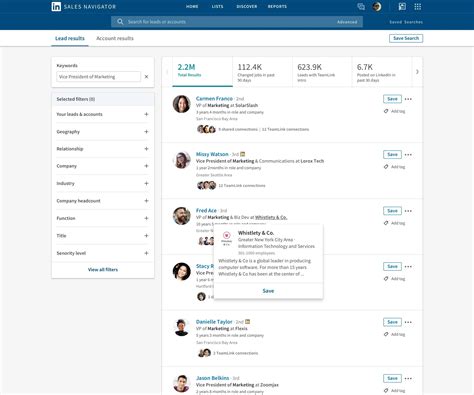Viewport: 474px width, 395px height.
Task: Save Carmen Franco as a lead
Action: (392, 99)
